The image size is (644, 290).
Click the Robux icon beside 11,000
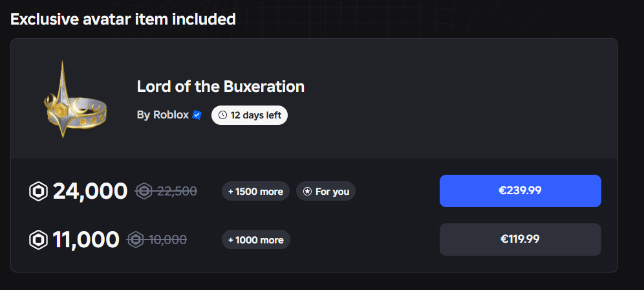click(x=39, y=240)
